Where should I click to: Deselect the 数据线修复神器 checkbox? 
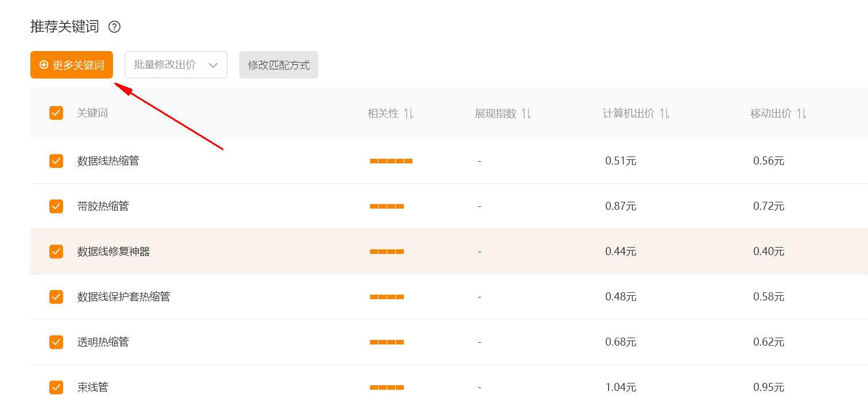click(56, 252)
